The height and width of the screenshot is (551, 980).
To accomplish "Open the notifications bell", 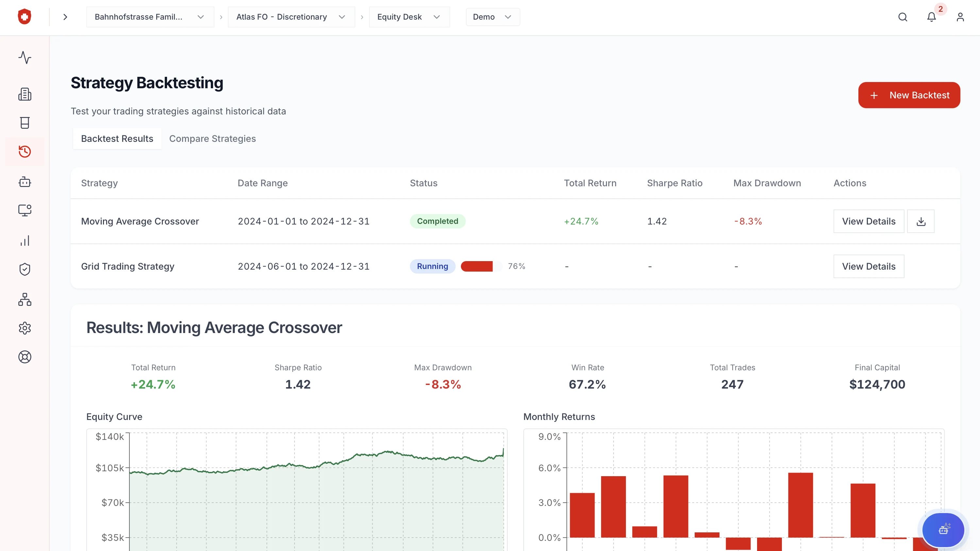I will (x=931, y=17).
